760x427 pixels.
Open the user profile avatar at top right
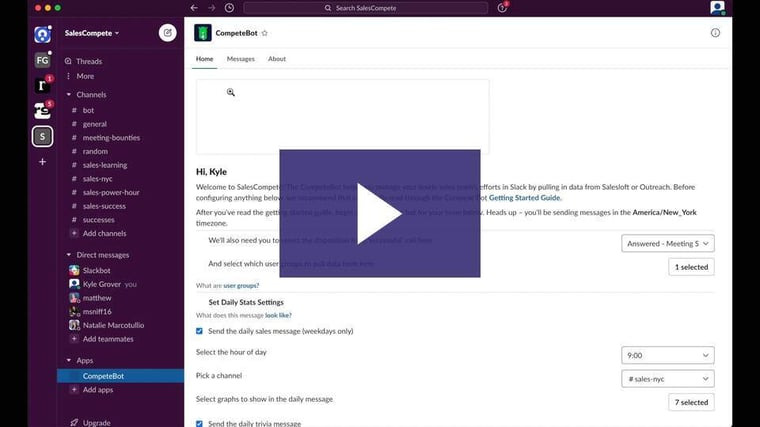[x=717, y=8]
